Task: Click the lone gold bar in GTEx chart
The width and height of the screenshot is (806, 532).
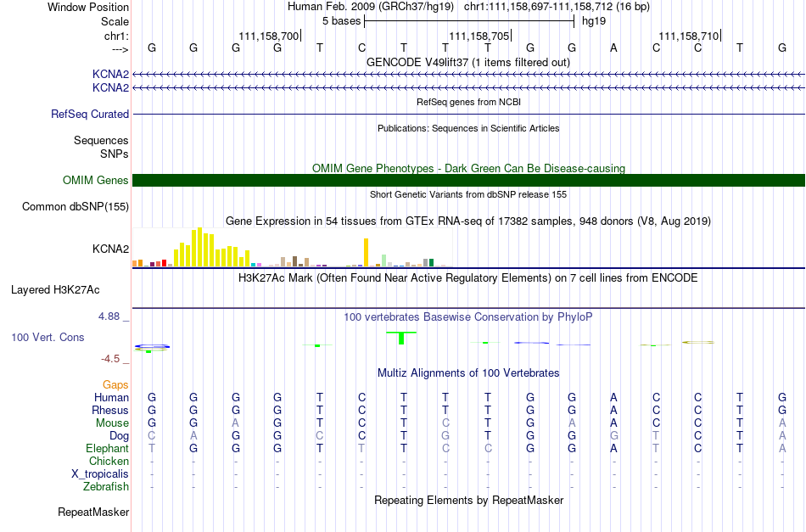Action: [367, 252]
